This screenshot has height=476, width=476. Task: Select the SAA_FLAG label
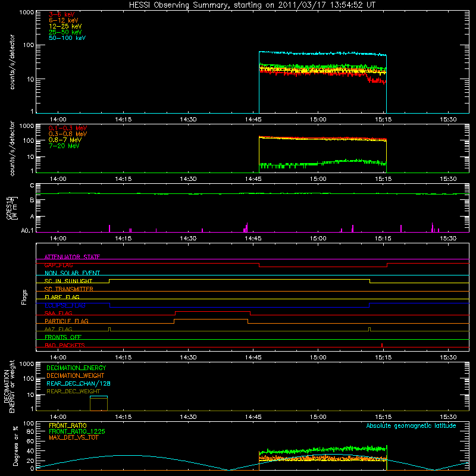(x=58, y=313)
